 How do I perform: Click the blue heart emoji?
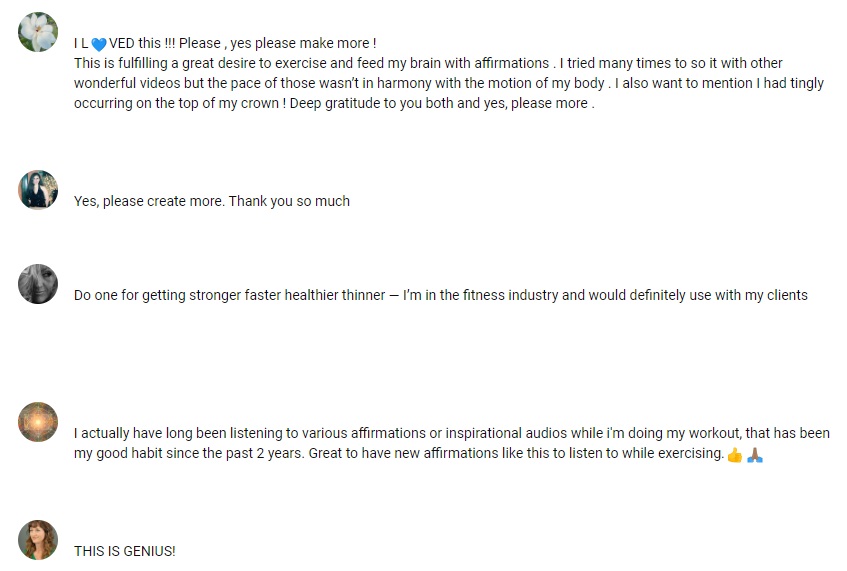pos(99,44)
